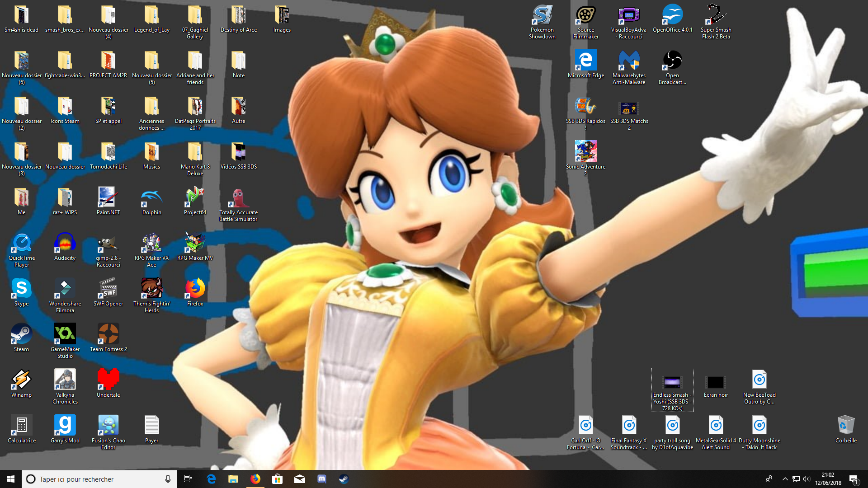Expand hidden system tray icons

(x=785, y=479)
